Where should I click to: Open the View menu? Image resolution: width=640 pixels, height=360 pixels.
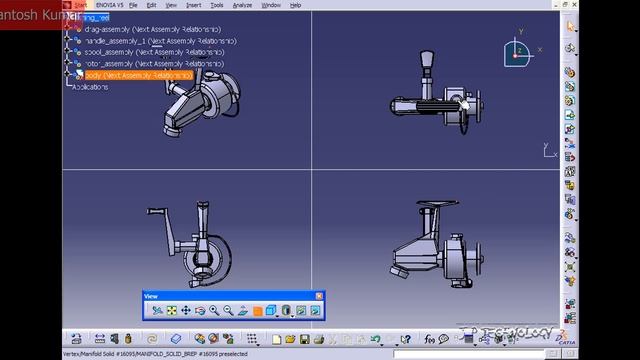coord(171,5)
